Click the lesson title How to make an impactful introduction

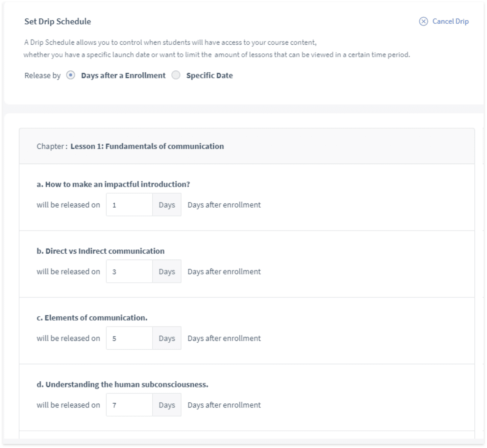click(x=114, y=184)
